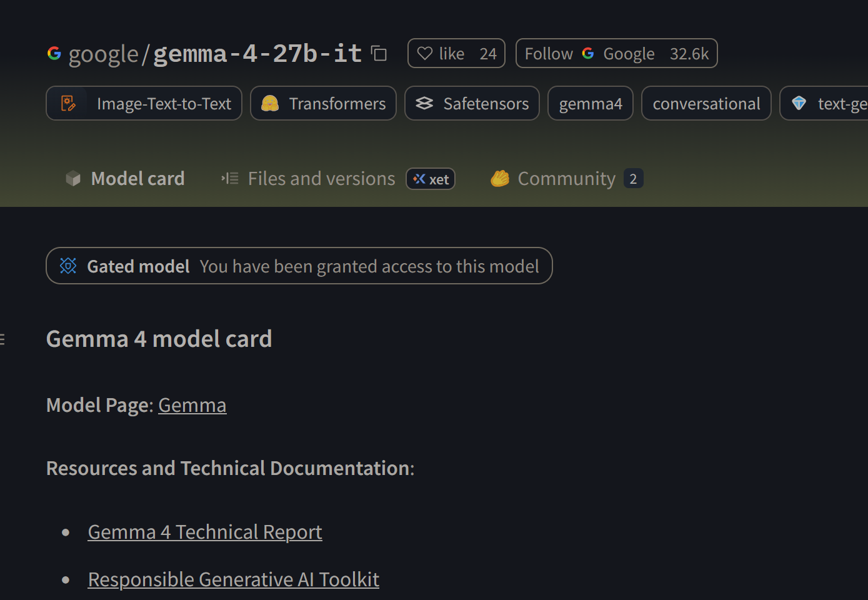The height and width of the screenshot is (600, 868).
Task: Click the Gated model badge icon
Action: point(68,266)
